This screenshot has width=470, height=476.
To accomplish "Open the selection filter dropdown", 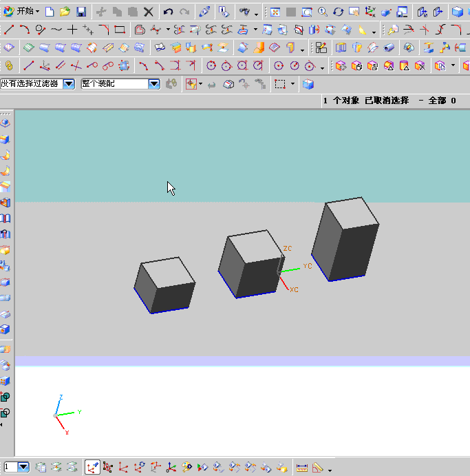I will tap(69, 83).
